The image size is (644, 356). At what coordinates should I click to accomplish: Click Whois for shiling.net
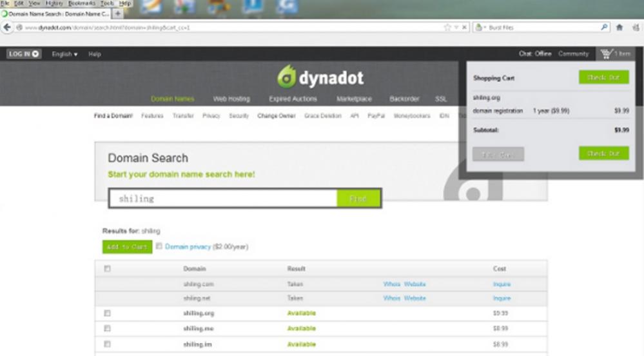pyautogui.click(x=392, y=298)
